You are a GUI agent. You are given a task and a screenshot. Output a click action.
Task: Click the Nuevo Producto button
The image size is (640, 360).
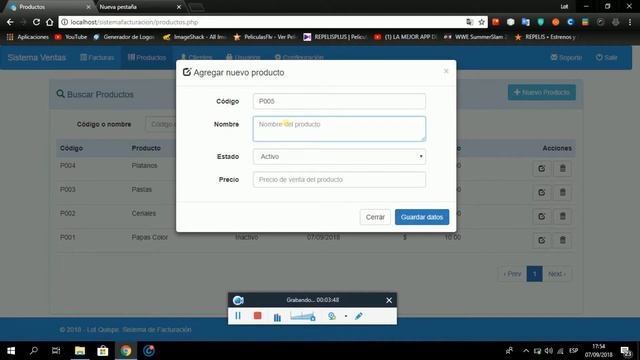pyautogui.click(x=542, y=92)
